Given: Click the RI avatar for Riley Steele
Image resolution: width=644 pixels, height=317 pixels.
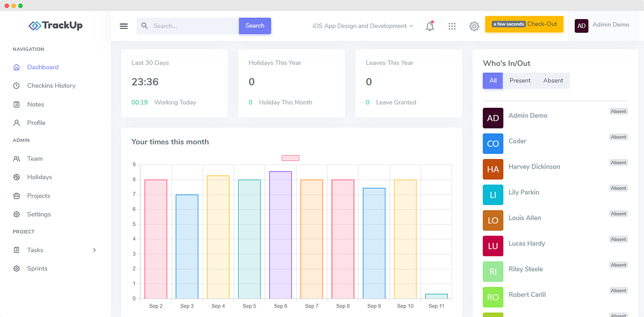Looking at the screenshot, I should point(493,272).
